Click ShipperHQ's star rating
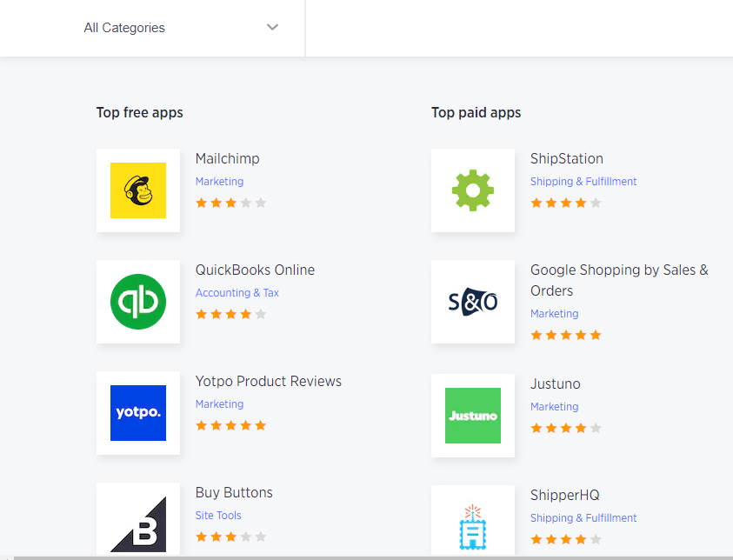The image size is (733, 560). point(566,539)
